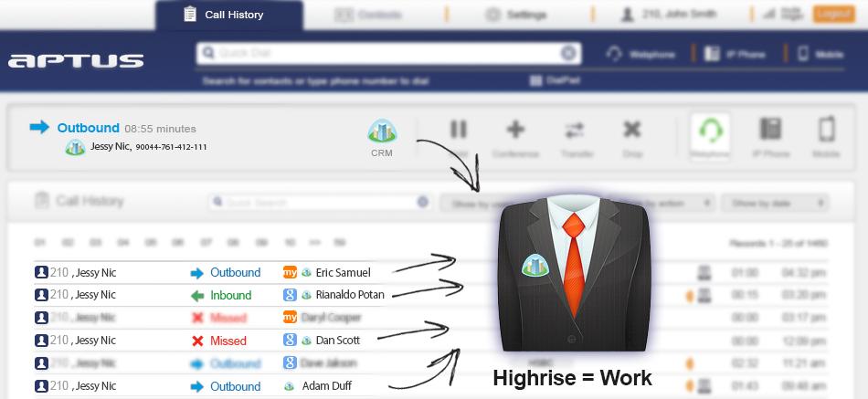Add a Conference call with plus icon

pos(515,130)
